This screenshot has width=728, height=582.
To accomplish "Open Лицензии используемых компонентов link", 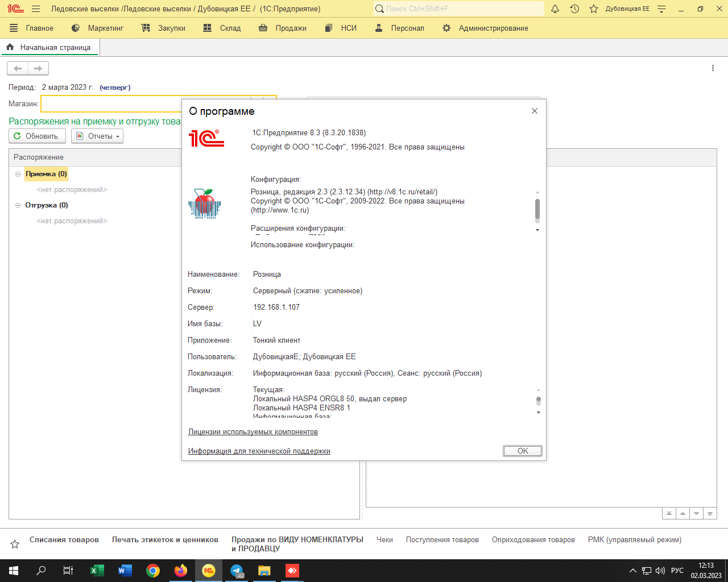I will point(253,432).
